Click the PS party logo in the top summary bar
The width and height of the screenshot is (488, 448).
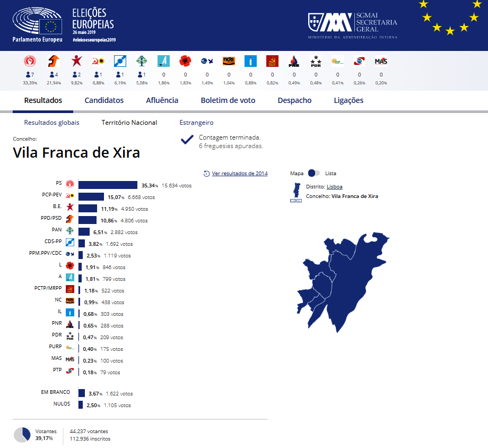coord(29,61)
